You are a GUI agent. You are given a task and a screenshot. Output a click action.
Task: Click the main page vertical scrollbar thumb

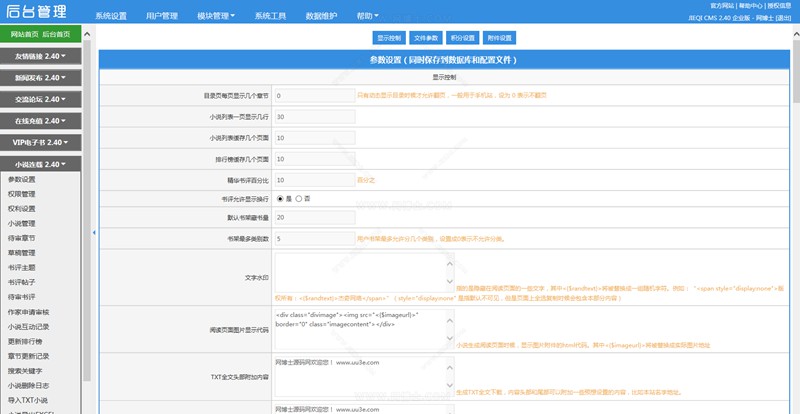pyautogui.click(x=796, y=71)
